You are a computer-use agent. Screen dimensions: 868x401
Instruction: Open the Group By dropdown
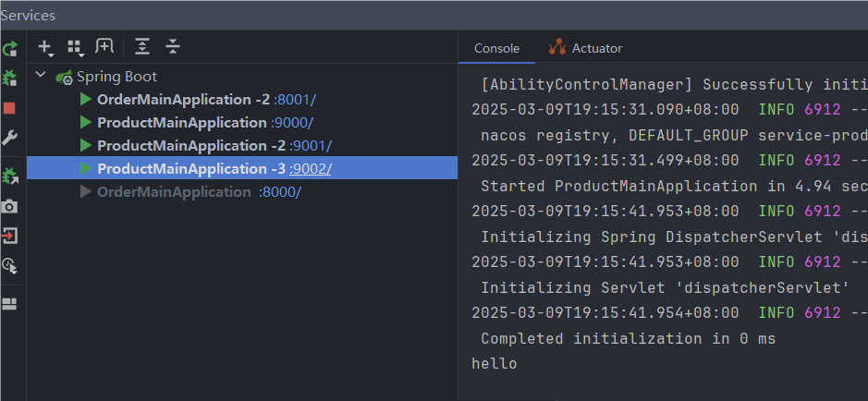(x=75, y=46)
